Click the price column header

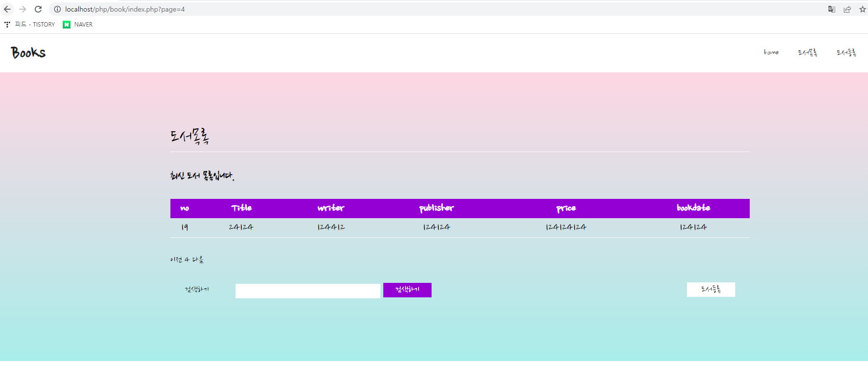tap(566, 209)
